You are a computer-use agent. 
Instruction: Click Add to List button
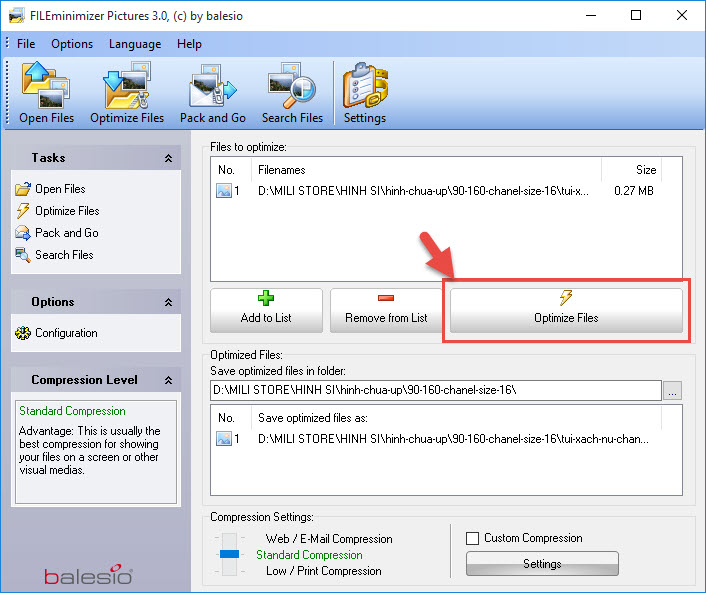[x=266, y=310]
